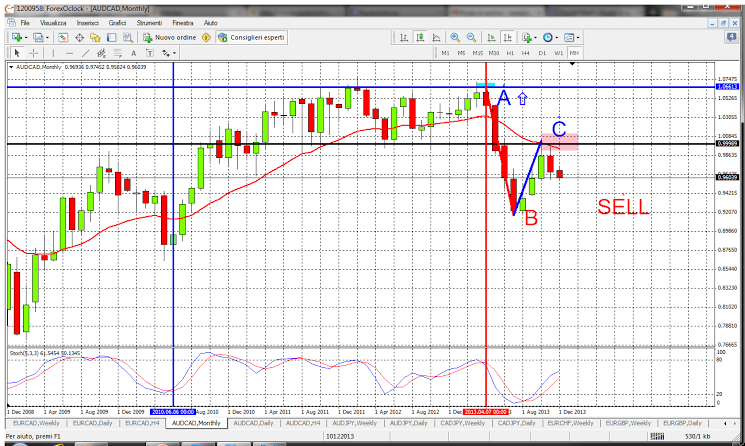The height and width of the screenshot is (446, 745).
Task: Expand the profiles dropdown arrow
Action: click(47, 38)
